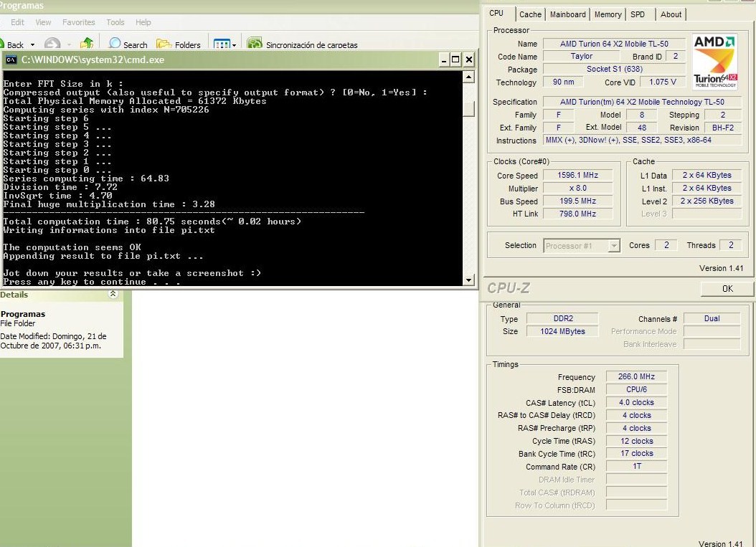Image resolution: width=756 pixels, height=547 pixels.
Task: Go up one folder level icon
Action: point(87,44)
